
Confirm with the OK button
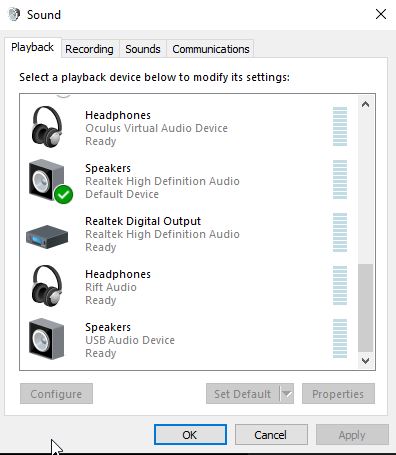click(190, 435)
